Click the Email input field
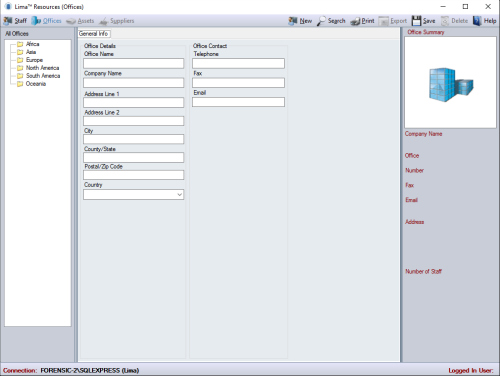Viewport: 500px width, 376px height. click(238, 102)
